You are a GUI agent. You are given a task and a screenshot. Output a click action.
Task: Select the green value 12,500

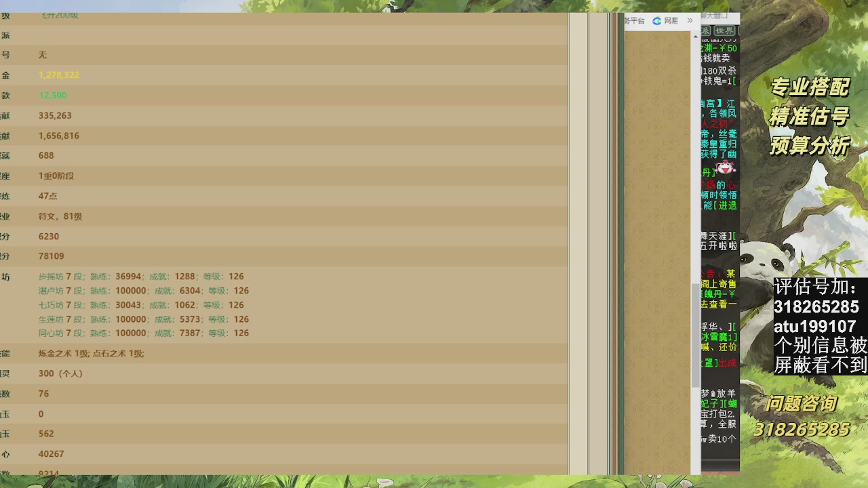(x=52, y=96)
